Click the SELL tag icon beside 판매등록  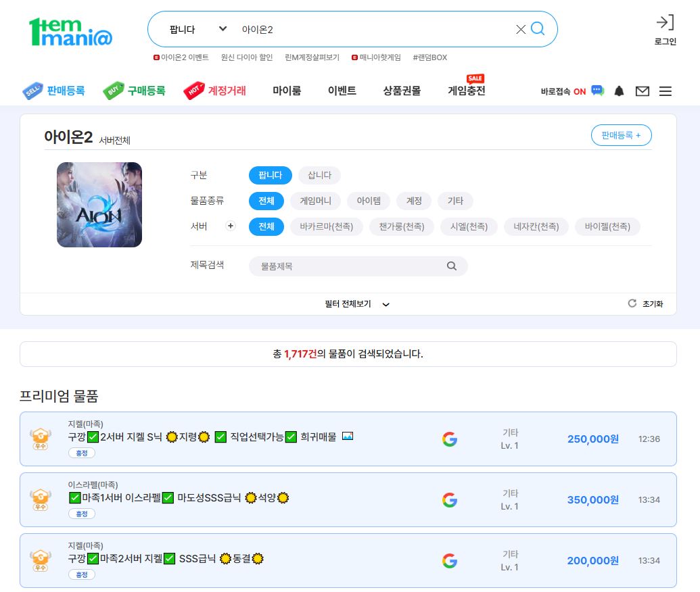pos(32,91)
